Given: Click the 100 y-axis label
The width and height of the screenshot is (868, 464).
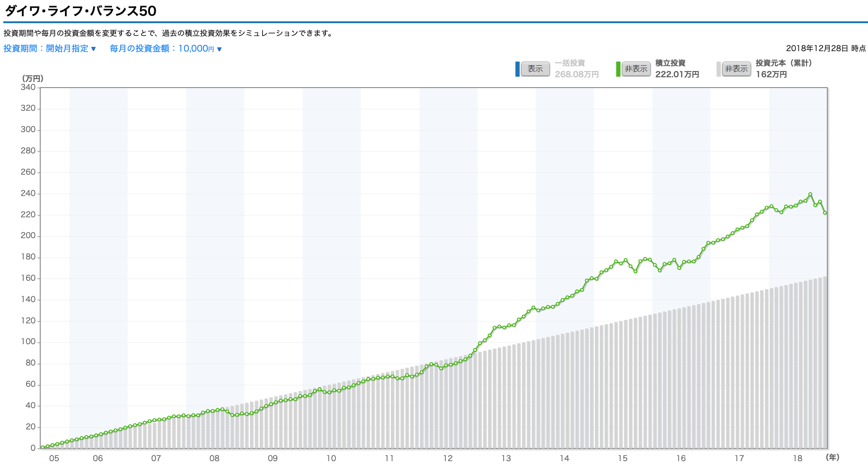Looking at the screenshot, I should coord(28,342).
